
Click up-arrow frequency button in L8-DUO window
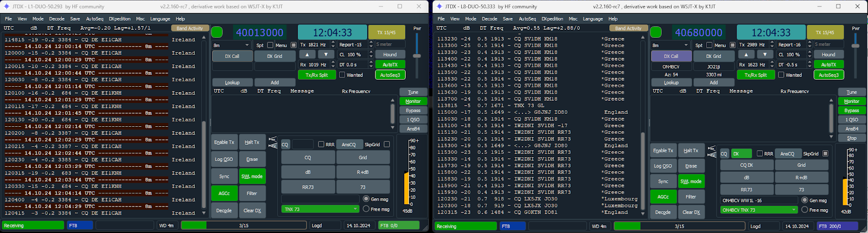(x=746, y=55)
